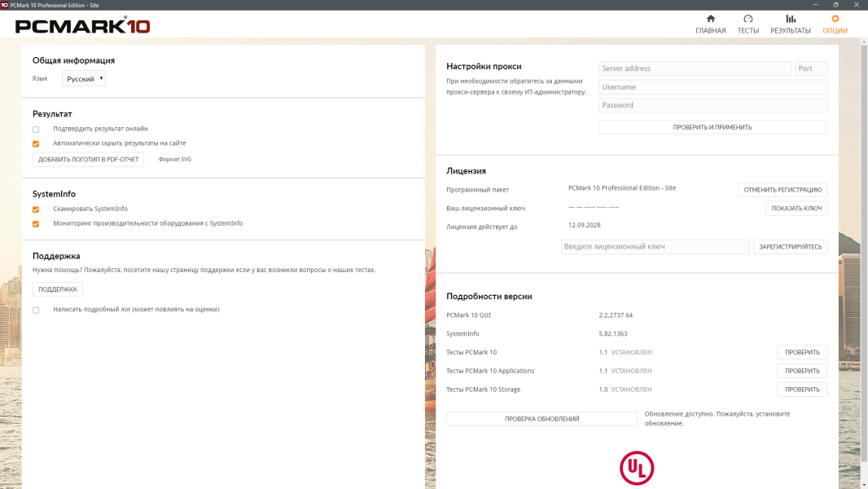The image size is (868, 489).
Task: Select the Опции gear icon
Action: [835, 19]
